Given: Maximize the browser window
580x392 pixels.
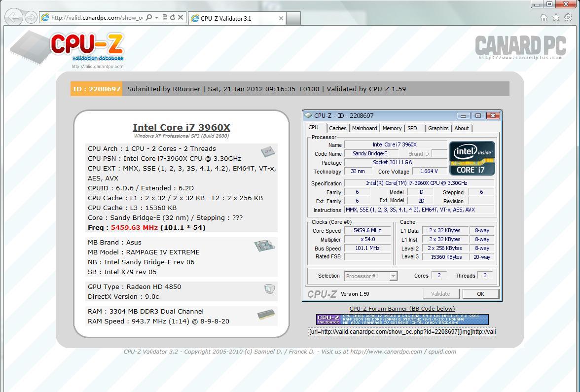Looking at the screenshot, I should click(549, 4).
